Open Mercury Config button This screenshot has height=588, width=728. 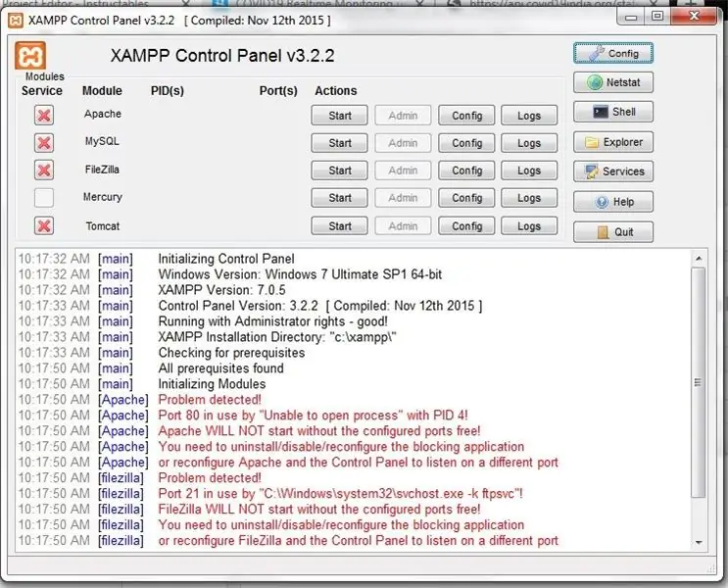[466, 198]
